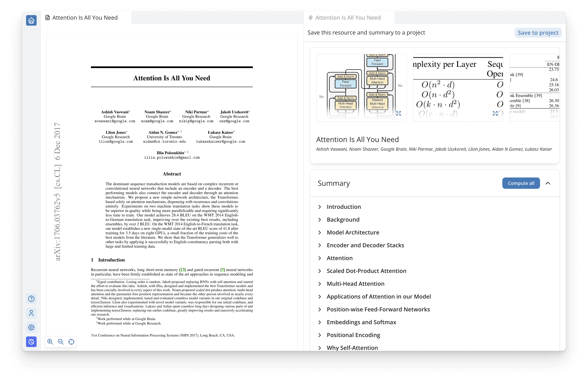Click citation link [7] in the introduction
Screen dimensions: 588x384
[x=223, y=270]
